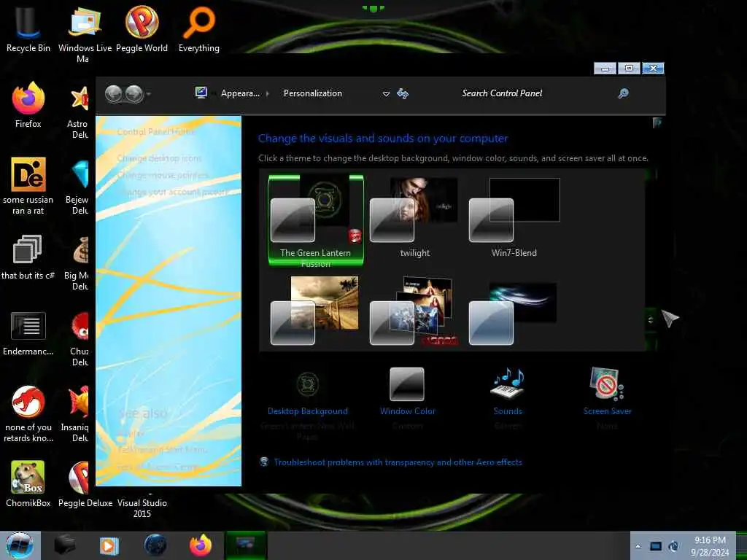This screenshot has width=747, height=560.
Task: Click the Window Color link text
Action: coord(407,411)
